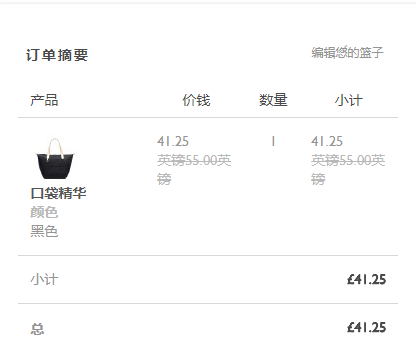Click the struck-through original price in 小计 column

click(x=348, y=170)
